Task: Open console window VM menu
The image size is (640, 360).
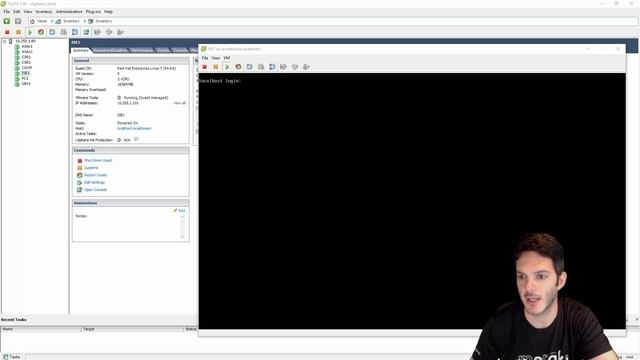Action: tap(227, 58)
